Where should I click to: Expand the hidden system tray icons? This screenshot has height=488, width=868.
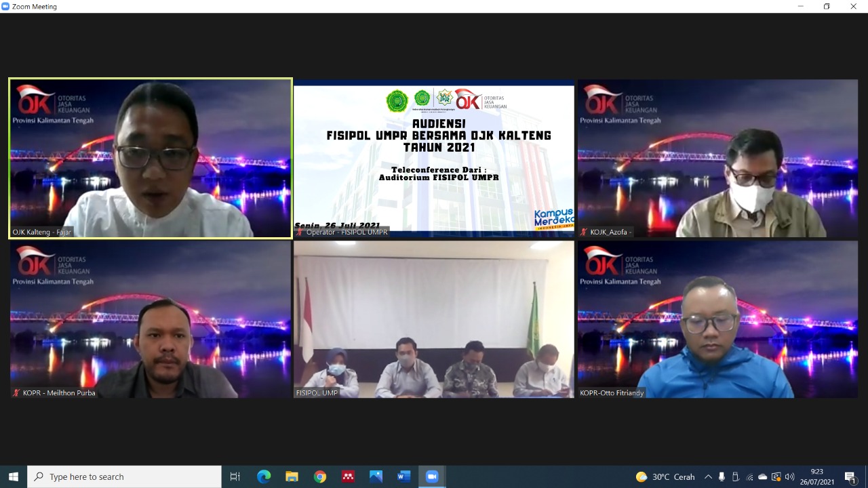point(708,476)
